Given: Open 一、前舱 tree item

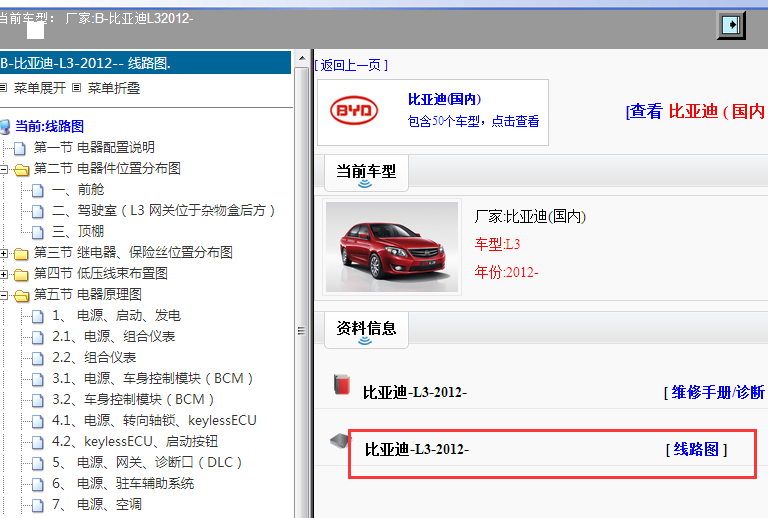Looking at the screenshot, I should (78, 189).
